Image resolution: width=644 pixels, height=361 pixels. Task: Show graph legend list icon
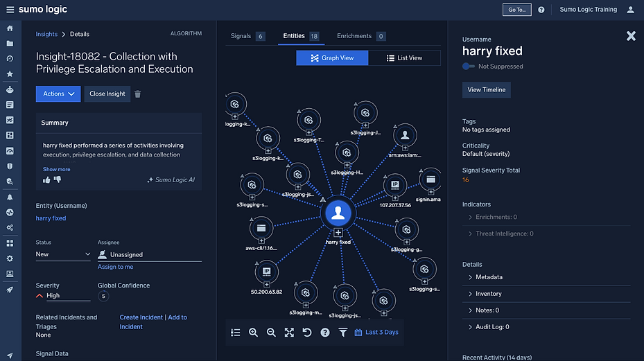coord(235,333)
